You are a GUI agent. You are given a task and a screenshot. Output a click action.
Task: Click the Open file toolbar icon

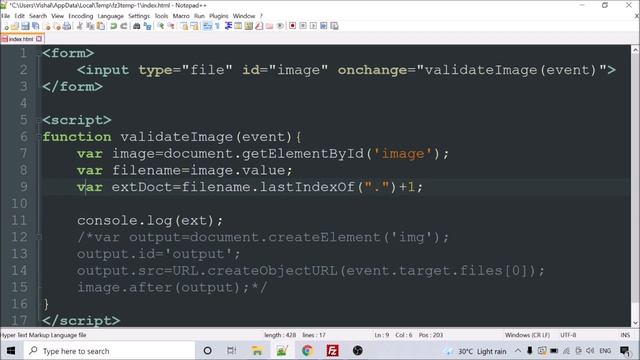coord(15,26)
